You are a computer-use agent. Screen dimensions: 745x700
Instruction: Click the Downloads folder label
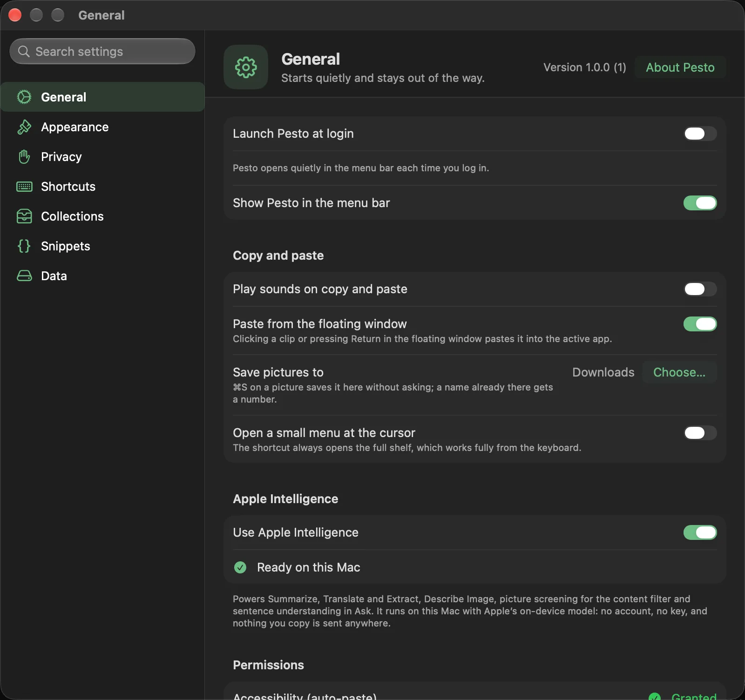[603, 372]
